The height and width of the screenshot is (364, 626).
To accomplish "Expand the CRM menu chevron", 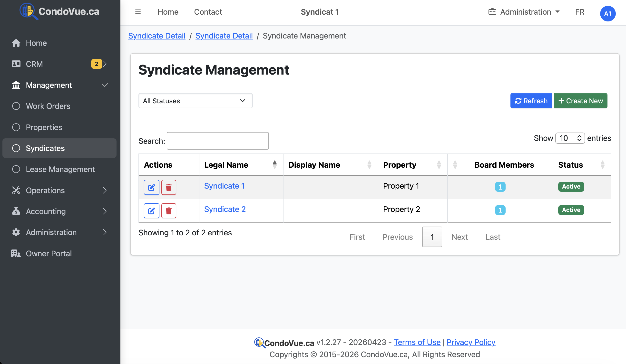I will [105, 64].
